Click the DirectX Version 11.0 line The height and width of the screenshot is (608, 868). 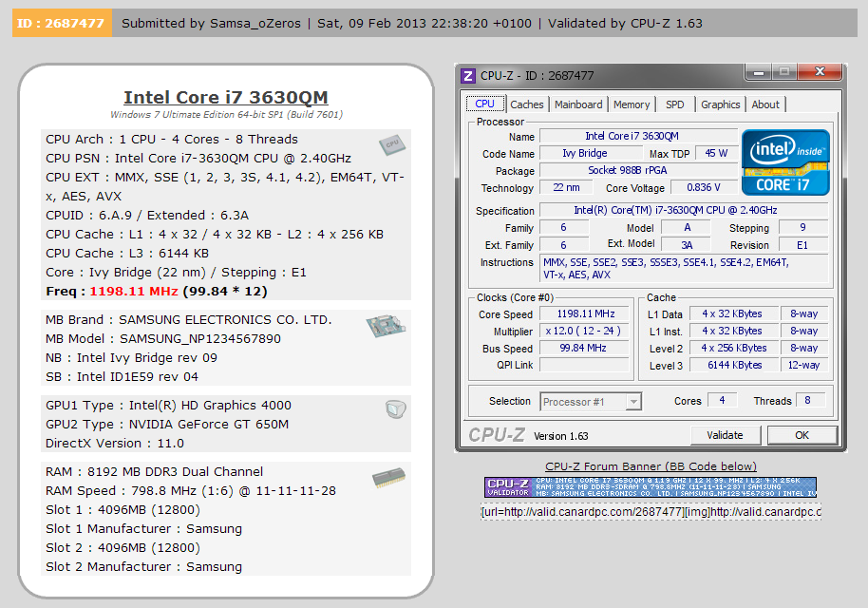(115, 444)
